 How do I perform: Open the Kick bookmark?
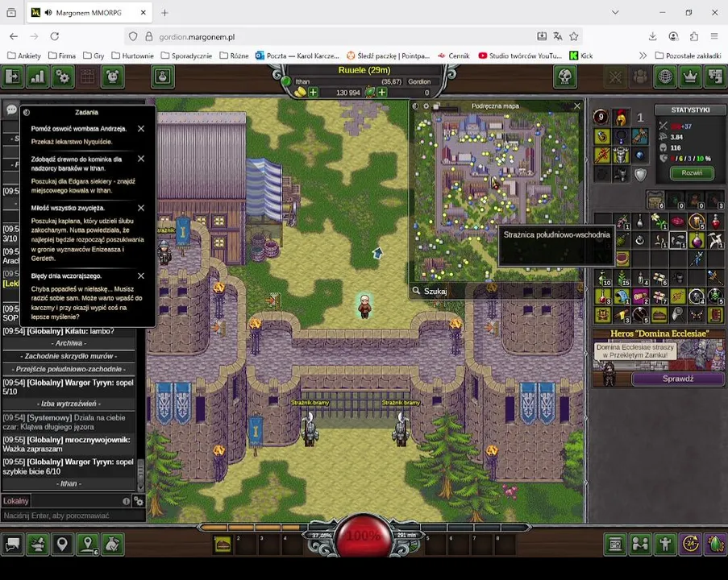pos(581,56)
